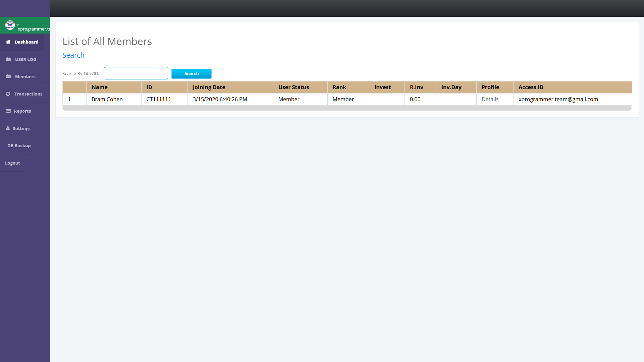Select member ID CT111111 cell
This screenshot has height=362, width=644.
click(158, 99)
